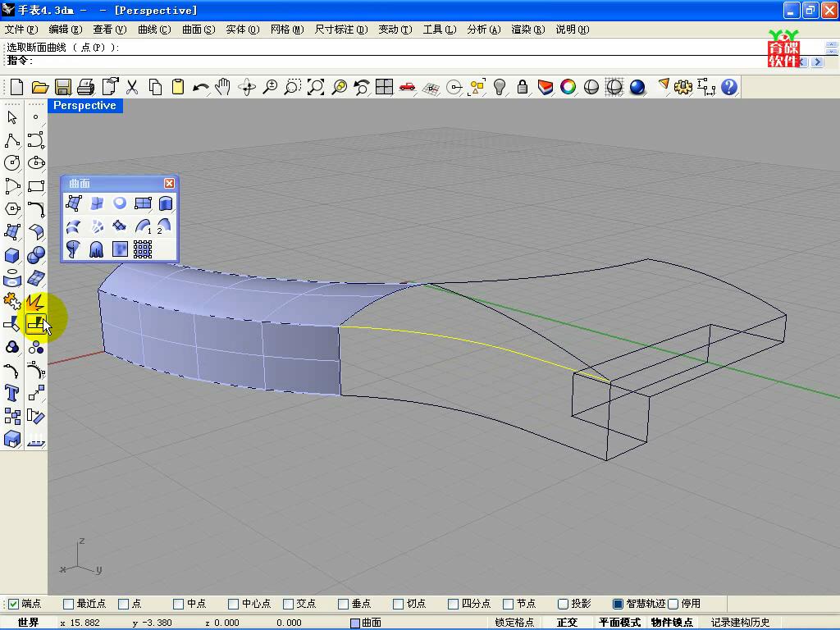Open help with the question mark icon
The width and height of the screenshot is (840, 630).
click(729, 87)
